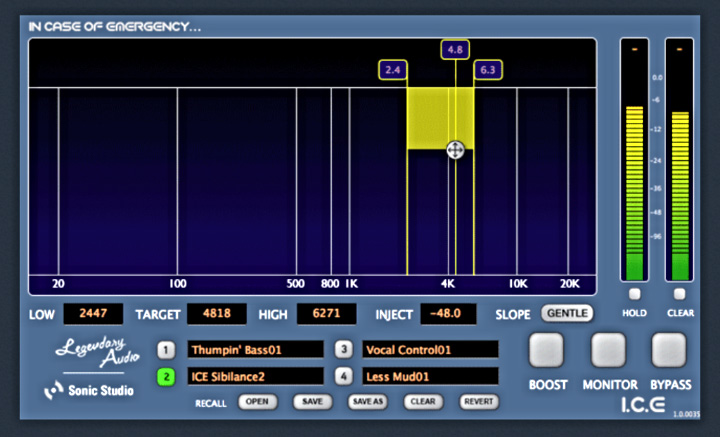The image size is (720, 437).
Task: Click the TARGET frequency value 4818
Action: pos(217,314)
